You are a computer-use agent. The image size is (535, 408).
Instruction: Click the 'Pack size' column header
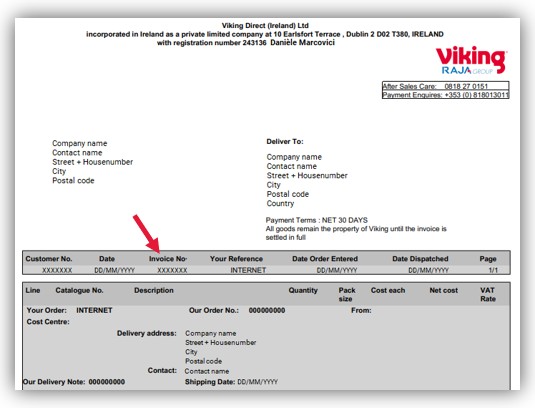347,294
